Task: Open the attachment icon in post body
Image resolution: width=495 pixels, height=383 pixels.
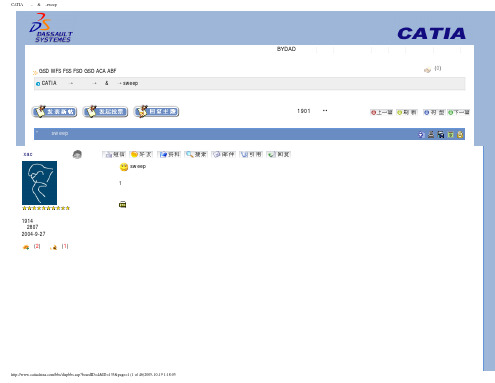Action: [x=123, y=204]
